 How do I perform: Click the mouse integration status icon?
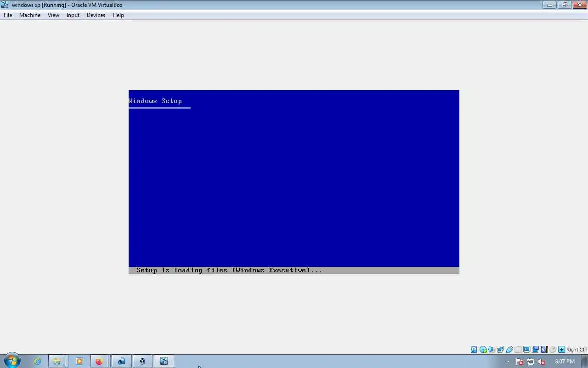point(553,350)
